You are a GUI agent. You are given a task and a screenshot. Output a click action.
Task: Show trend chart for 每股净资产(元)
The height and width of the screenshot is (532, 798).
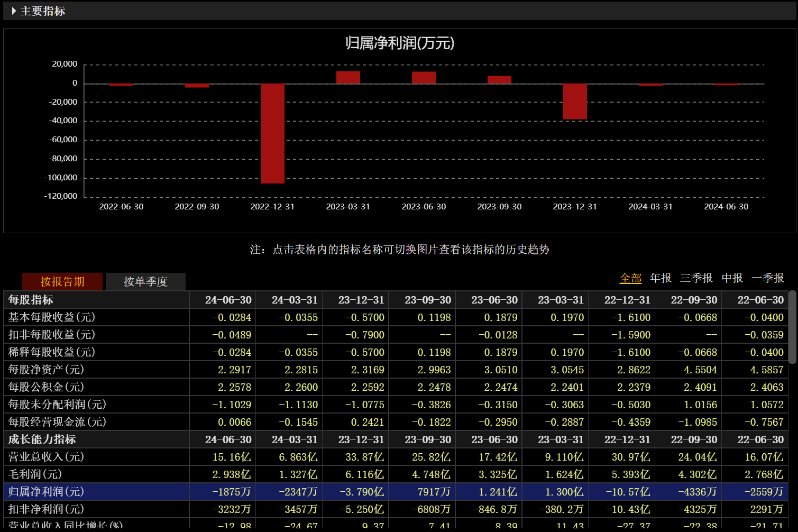pos(46,370)
